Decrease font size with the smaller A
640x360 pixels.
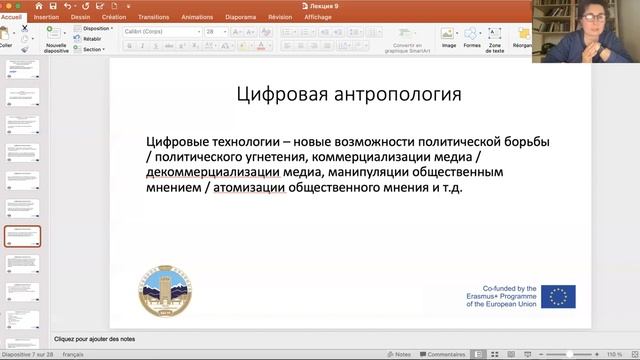[250, 32]
